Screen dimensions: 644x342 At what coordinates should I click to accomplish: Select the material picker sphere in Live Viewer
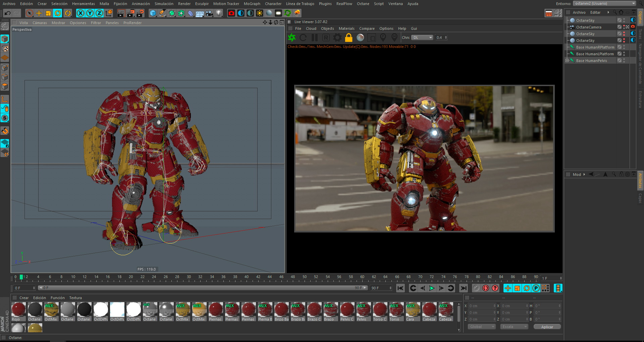click(x=360, y=38)
